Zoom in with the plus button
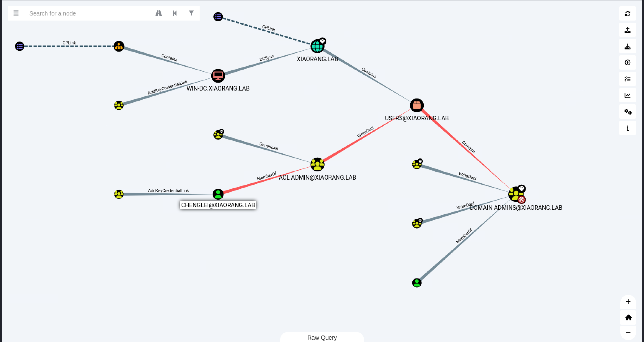The width and height of the screenshot is (644, 342). point(628,302)
